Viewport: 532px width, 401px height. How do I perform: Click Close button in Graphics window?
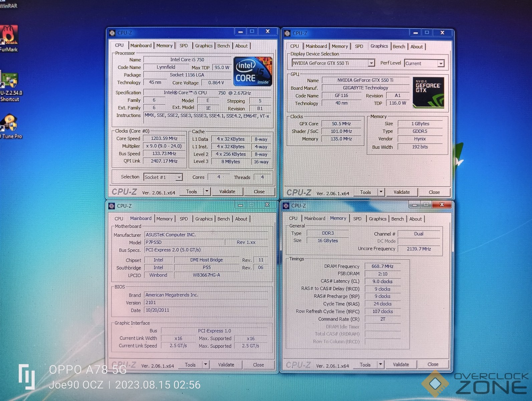click(x=434, y=192)
